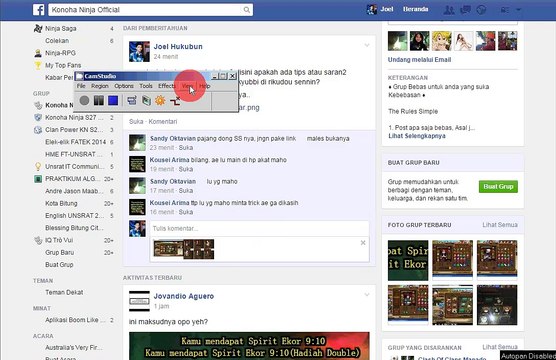Open Unsrat IT Communi group
556x360 pixels.
(x=74, y=166)
